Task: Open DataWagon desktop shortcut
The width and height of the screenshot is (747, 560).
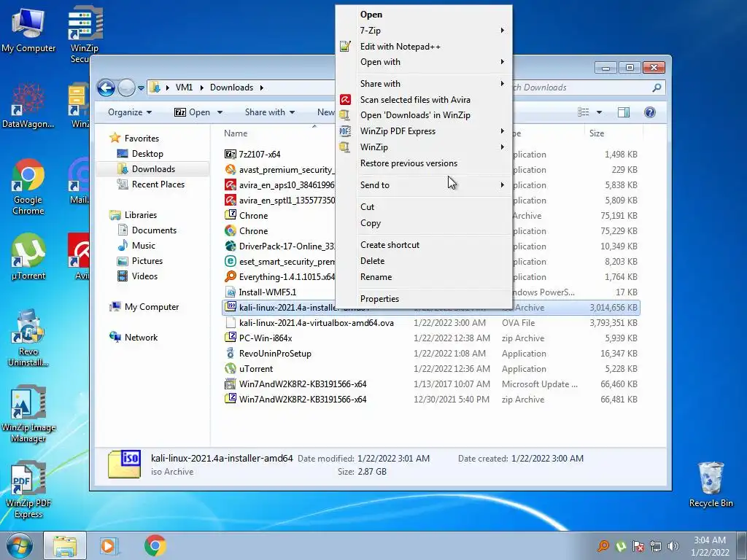Action: click(x=28, y=106)
